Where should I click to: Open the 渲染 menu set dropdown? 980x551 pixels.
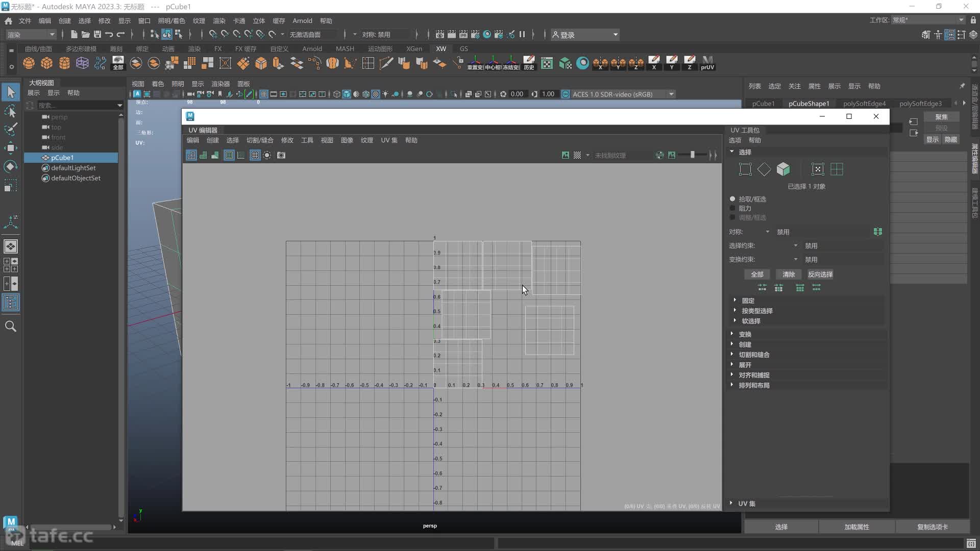tap(31, 35)
